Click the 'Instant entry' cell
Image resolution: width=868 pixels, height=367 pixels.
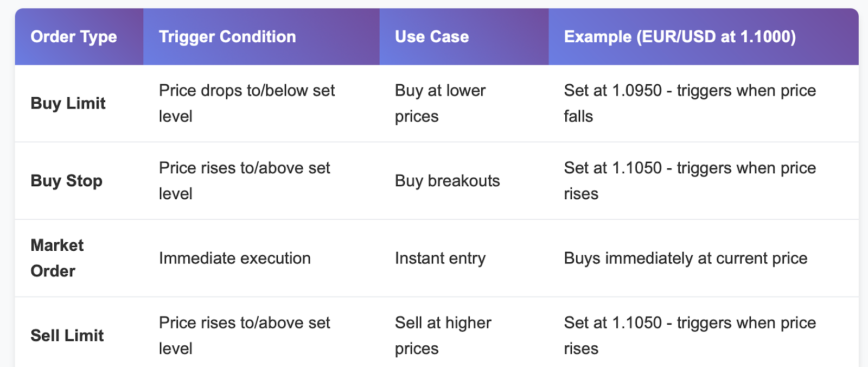pyautogui.click(x=440, y=258)
